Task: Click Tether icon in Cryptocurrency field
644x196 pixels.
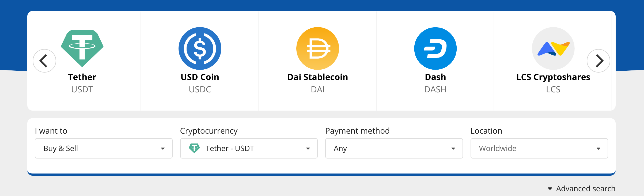Action: point(194,148)
